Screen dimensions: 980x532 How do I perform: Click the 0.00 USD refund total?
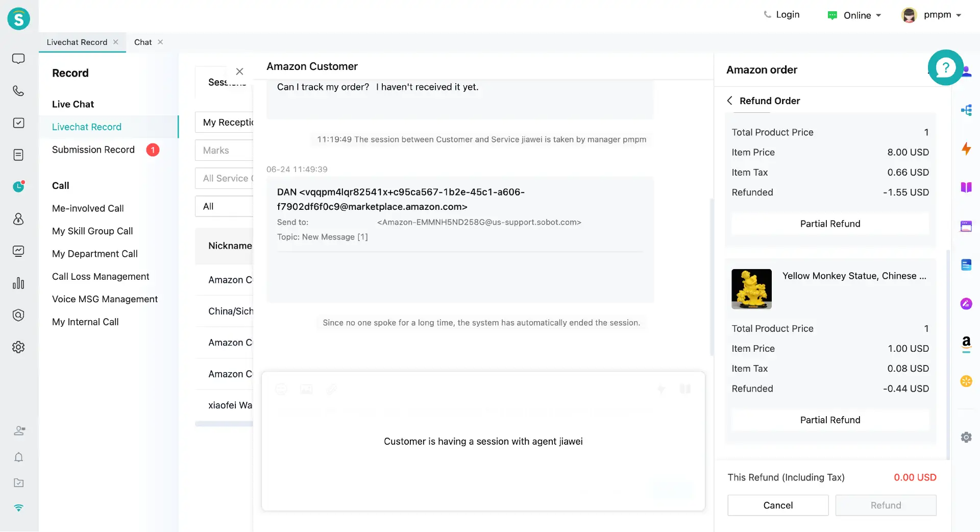pos(915,477)
